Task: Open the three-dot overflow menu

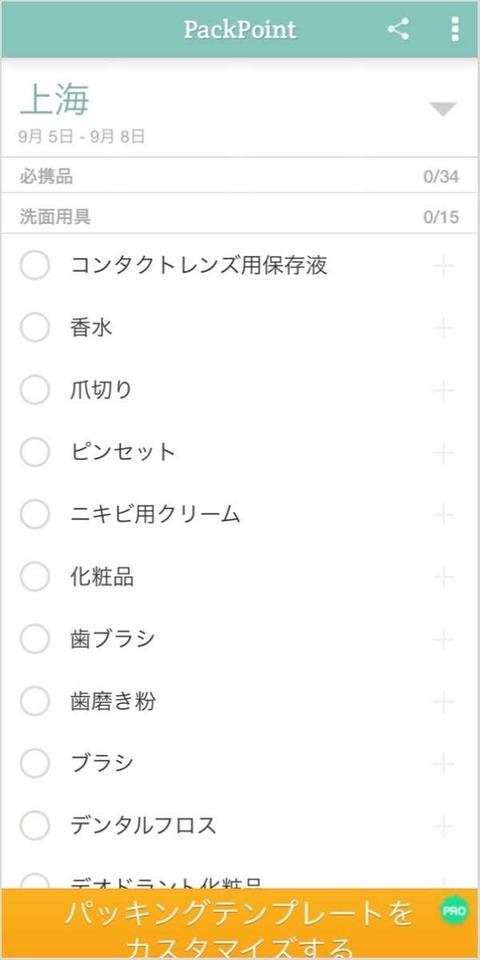Action: coord(454,29)
